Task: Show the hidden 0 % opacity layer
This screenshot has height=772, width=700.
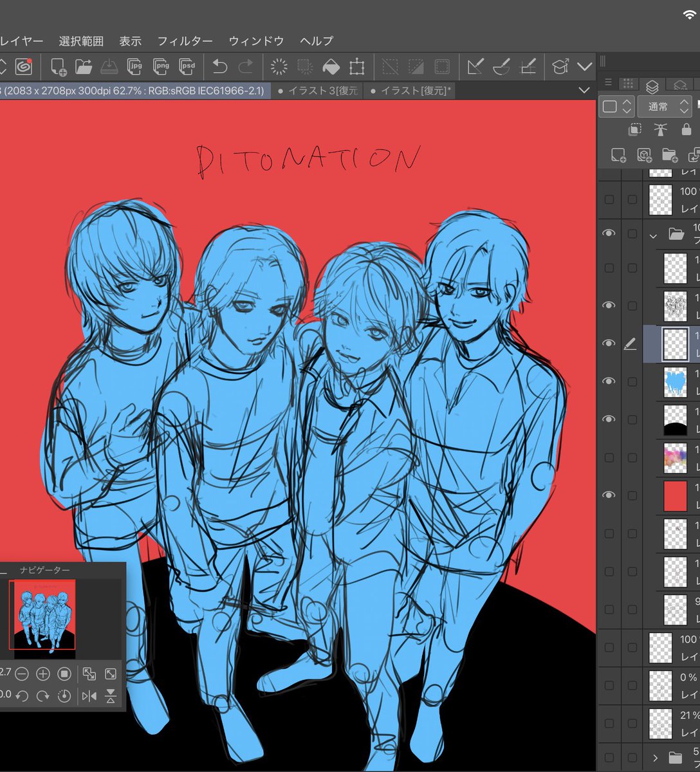Action: click(x=609, y=686)
